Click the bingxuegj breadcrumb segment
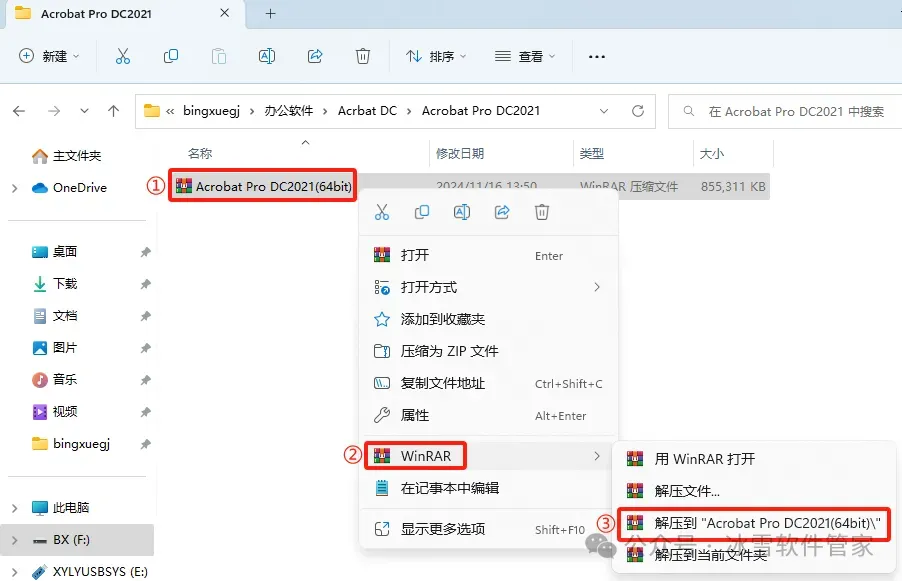 pyautogui.click(x=211, y=111)
